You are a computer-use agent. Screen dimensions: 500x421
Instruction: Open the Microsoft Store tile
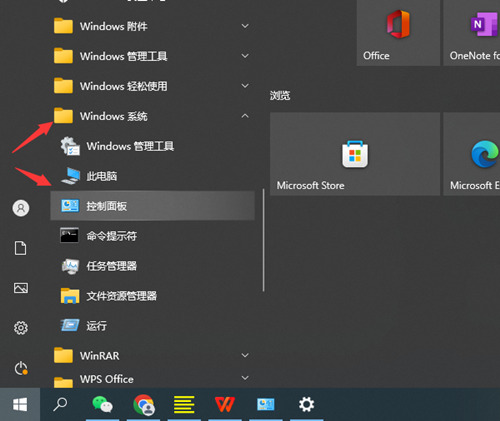click(355, 154)
